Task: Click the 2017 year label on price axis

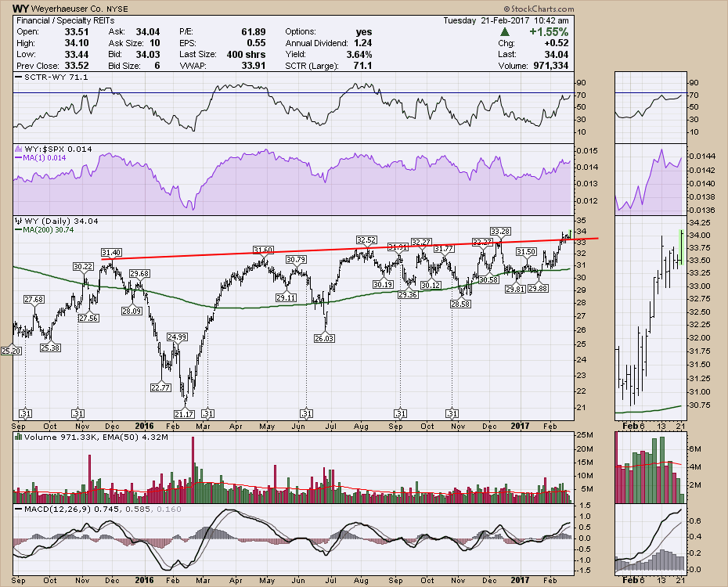Action: tap(520, 426)
